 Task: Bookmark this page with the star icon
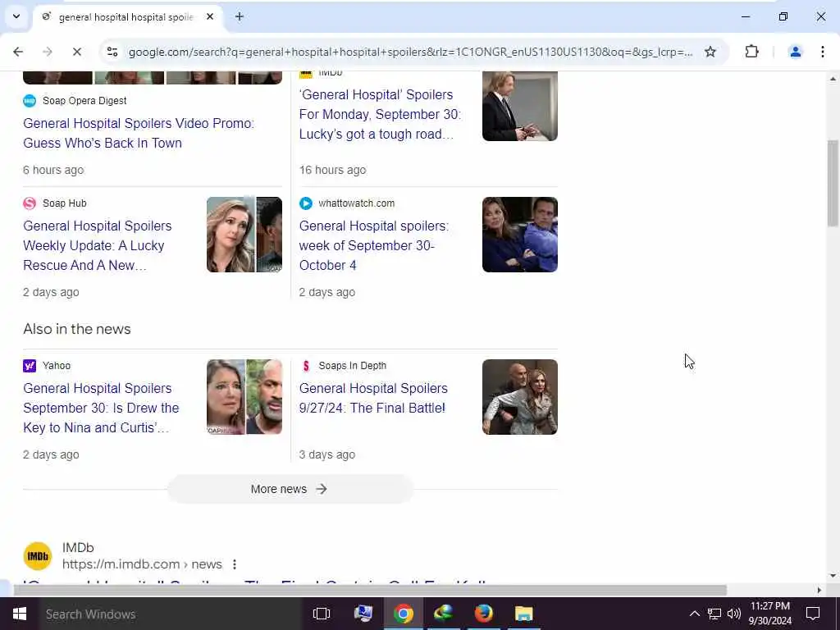pos(710,52)
